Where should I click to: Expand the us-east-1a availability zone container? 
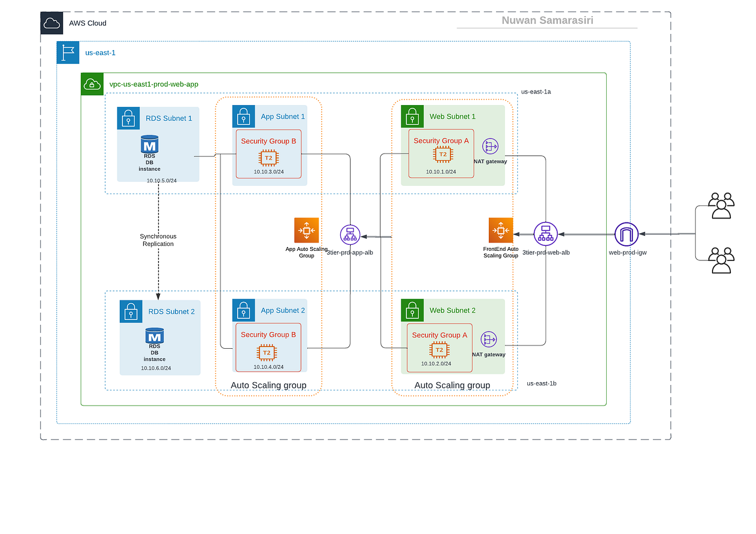point(536,91)
